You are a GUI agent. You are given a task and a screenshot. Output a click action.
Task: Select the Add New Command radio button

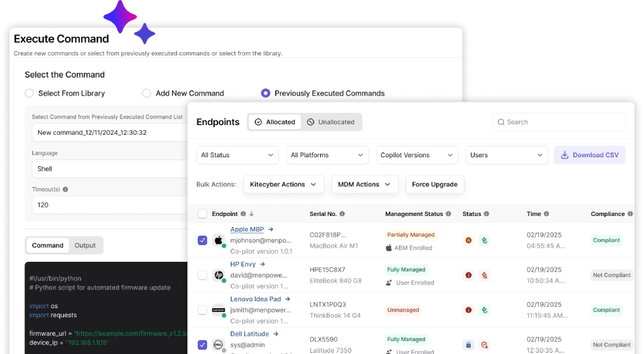pyautogui.click(x=147, y=93)
